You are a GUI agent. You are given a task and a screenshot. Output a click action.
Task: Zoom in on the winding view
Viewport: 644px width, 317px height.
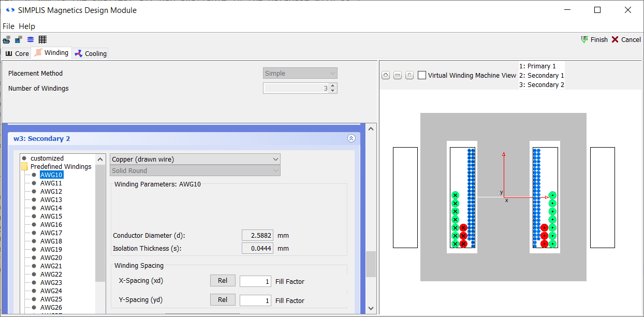[386, 76]
